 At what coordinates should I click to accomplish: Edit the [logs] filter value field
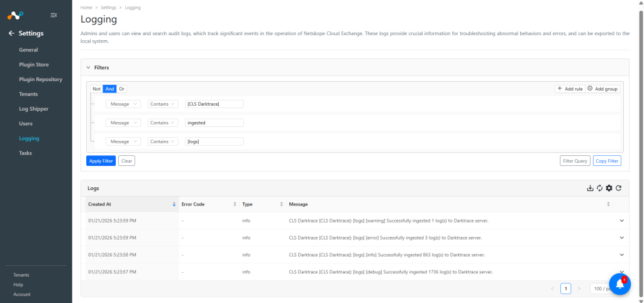[214, 141]
